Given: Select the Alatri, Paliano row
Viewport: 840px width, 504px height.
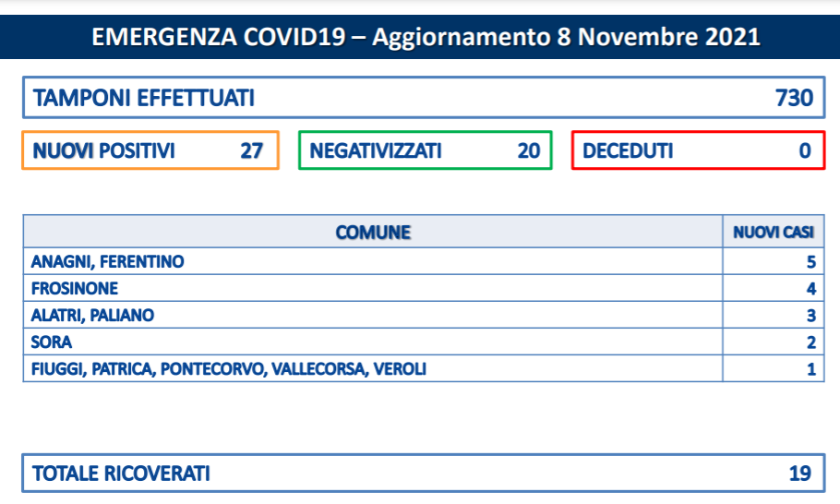Looking at the screenshot, I should 423,315.
